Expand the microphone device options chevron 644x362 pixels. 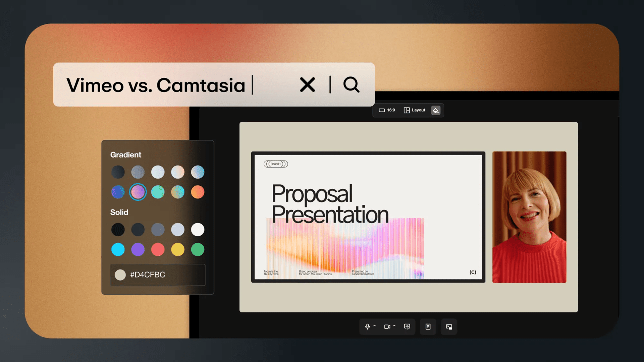(374, 325)
